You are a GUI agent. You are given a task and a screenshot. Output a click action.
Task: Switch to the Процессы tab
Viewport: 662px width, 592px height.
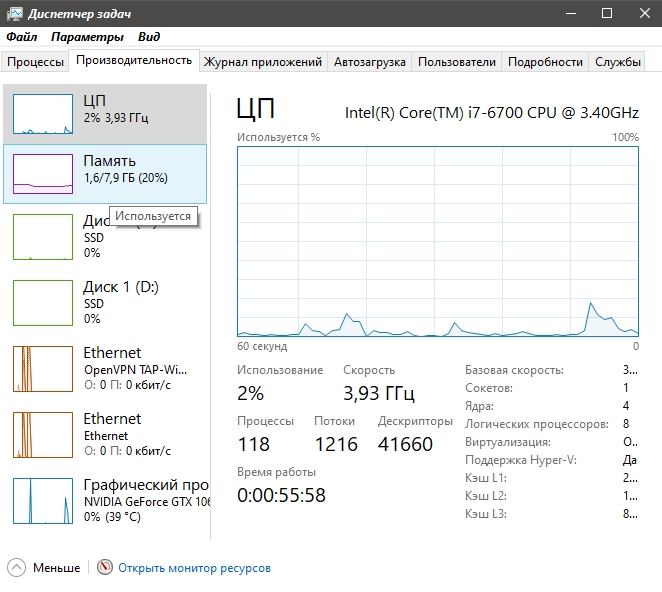pos(35,62)
